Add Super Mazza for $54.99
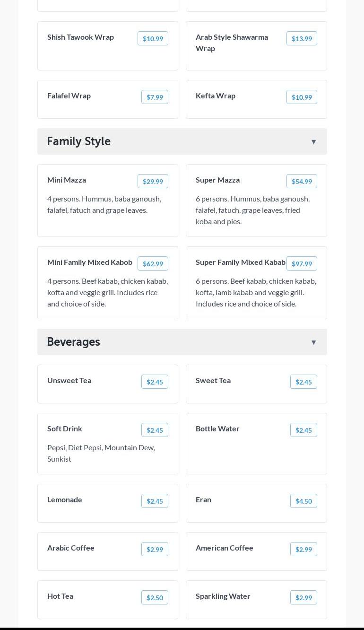The image size is (364, 630). [301, 182]
